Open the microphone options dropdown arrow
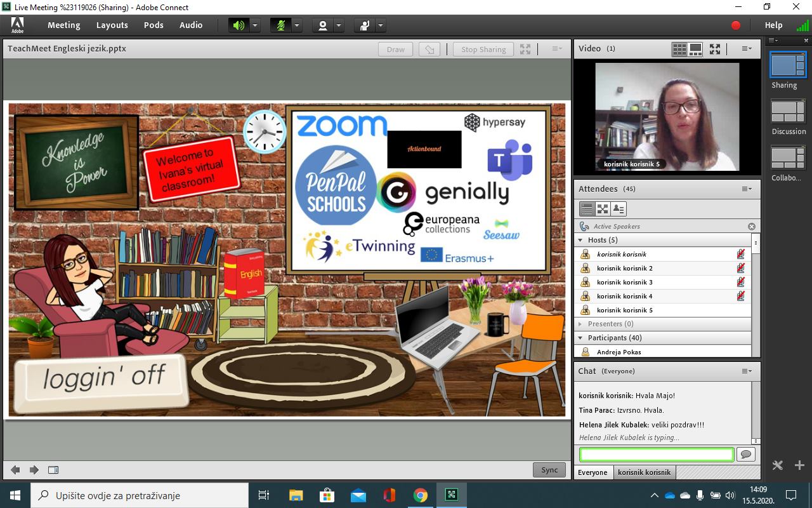The width and height of the screenshot is (812, 508). 297,25
